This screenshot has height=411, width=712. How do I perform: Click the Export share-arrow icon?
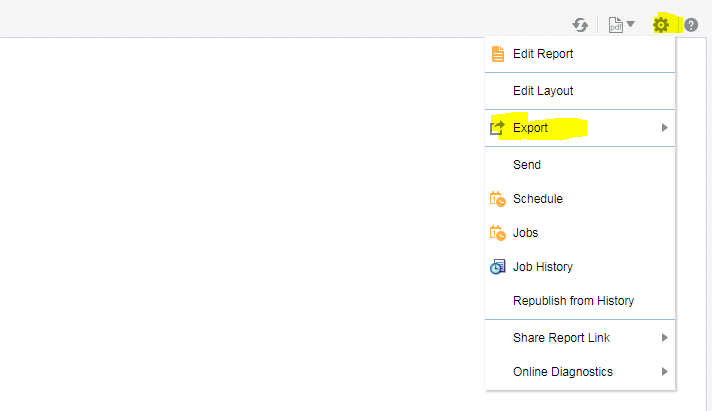pyautogui.click(x=498, y=128)
